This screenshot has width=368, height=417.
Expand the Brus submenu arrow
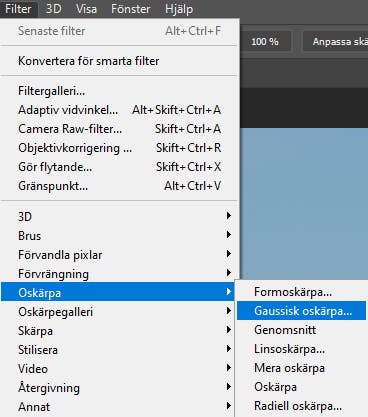229,235
